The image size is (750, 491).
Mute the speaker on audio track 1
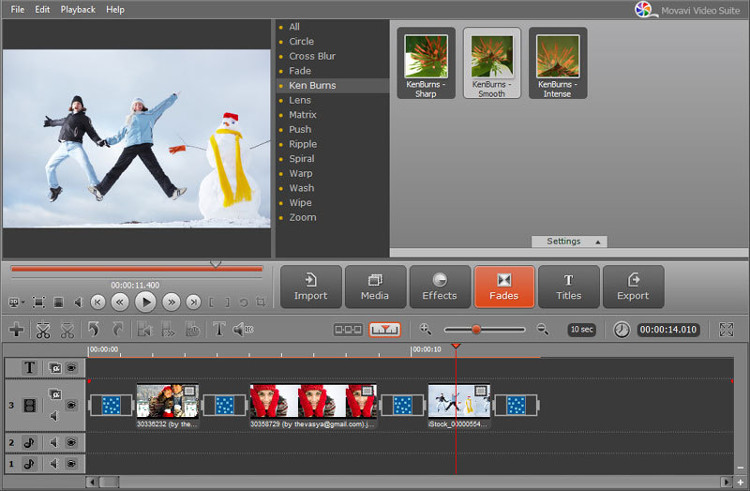coord(54,464)
